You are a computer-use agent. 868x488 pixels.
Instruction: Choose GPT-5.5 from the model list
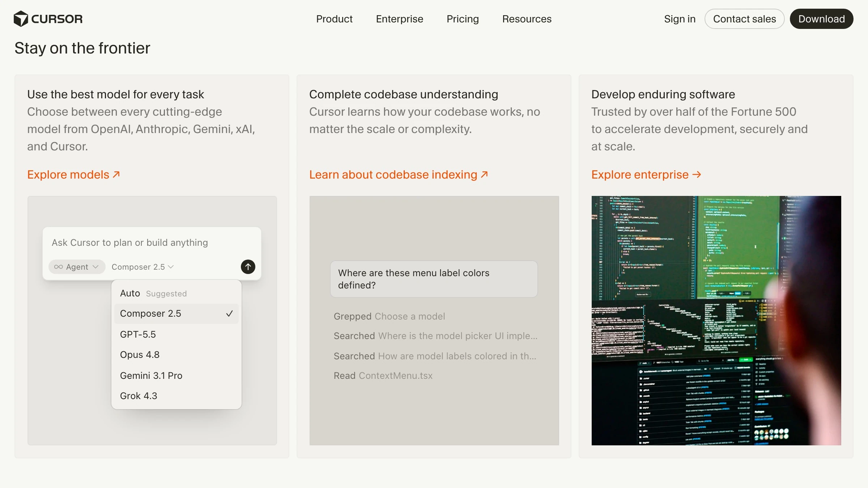pos(176,334)
